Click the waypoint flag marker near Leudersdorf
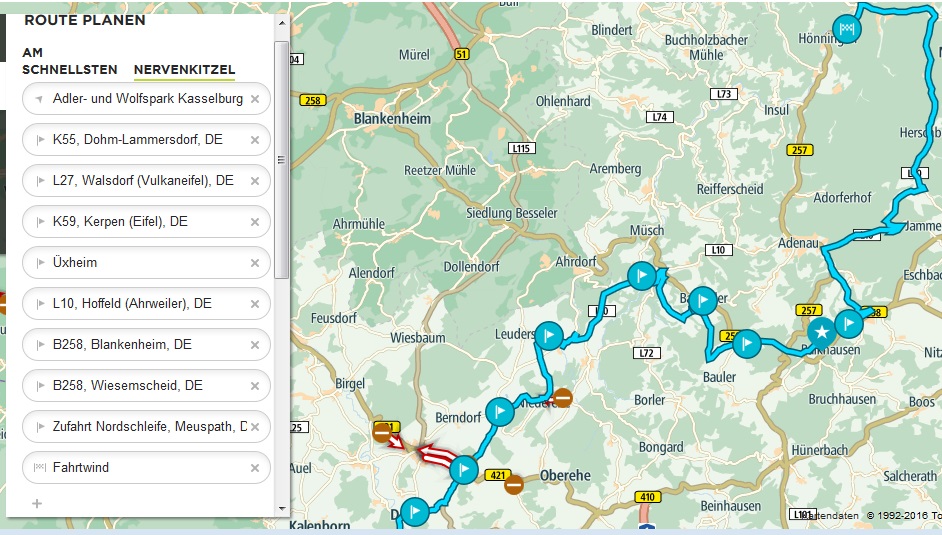The image size is (942, 535). (x=548, y=336)
